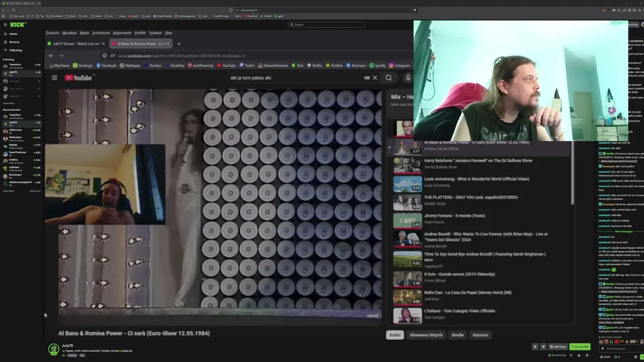Open Gaules recommended channel
644x362 pixels.
22,146
